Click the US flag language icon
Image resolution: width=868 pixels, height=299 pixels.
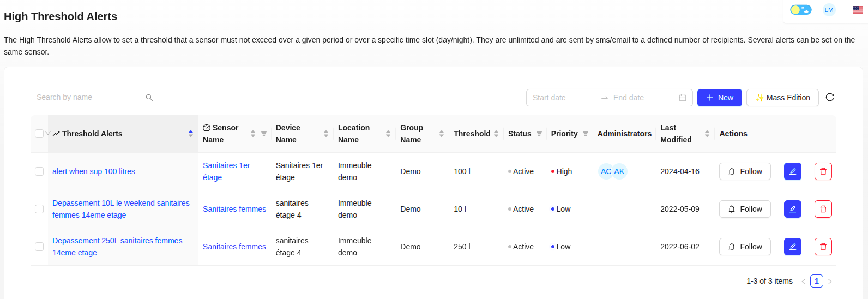(858, 10)
